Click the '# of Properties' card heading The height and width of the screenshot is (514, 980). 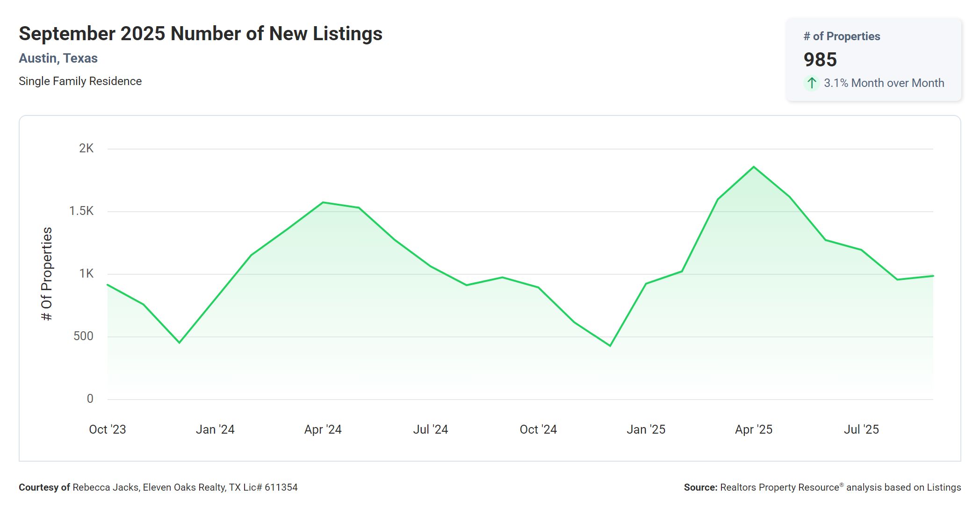(842, 36)
